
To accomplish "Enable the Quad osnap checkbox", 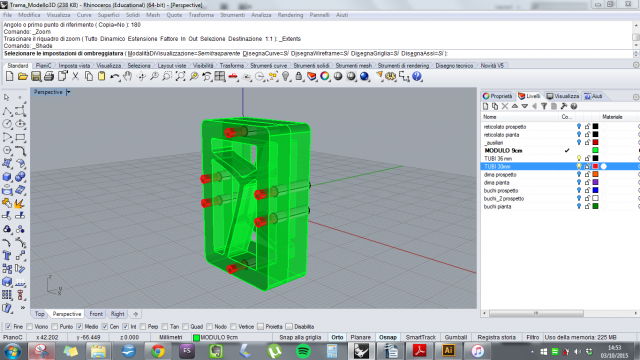I will (186, 327).
